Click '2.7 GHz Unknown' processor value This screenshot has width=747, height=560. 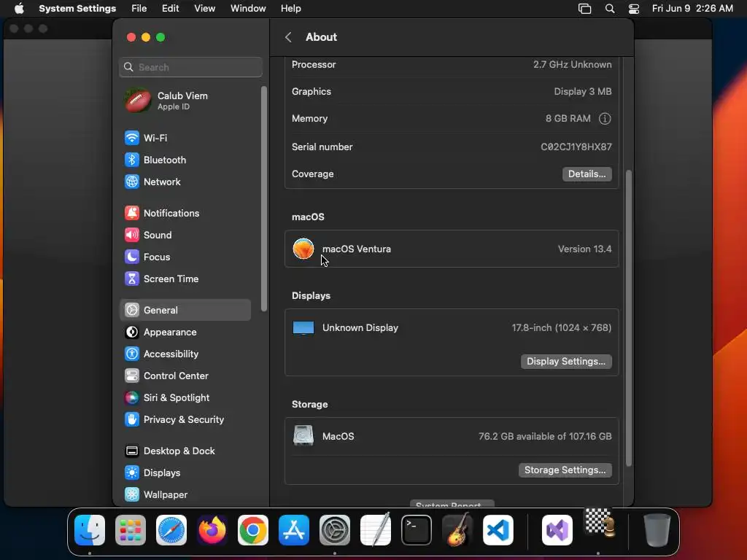(x=572, y=65)
